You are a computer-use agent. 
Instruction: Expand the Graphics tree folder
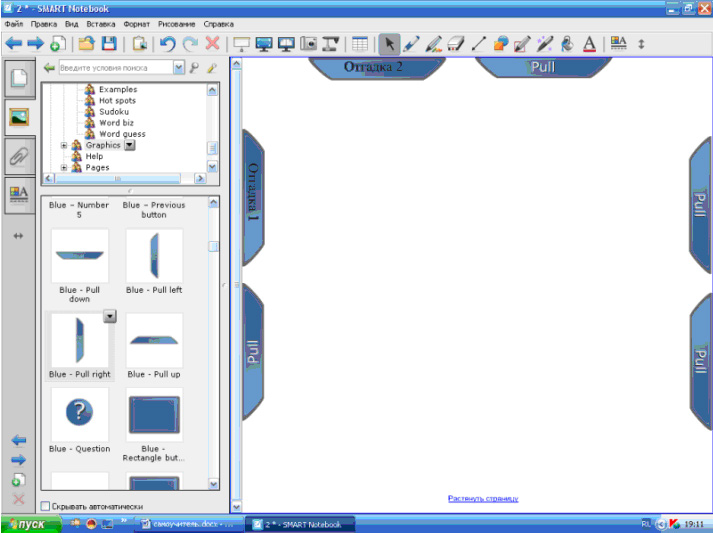point(64,145)
